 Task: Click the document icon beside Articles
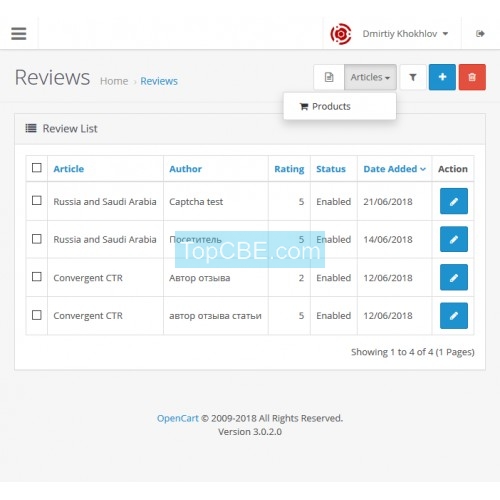tap(329, 77)
